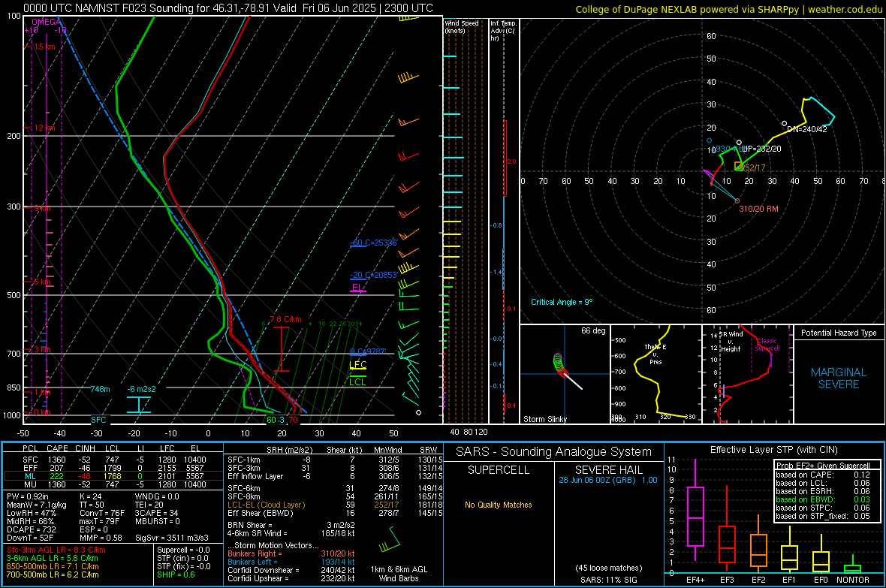This screenshot has width=886, height=588.
Task: Click the sounding title with valid time
Action: tap(228, 8)
